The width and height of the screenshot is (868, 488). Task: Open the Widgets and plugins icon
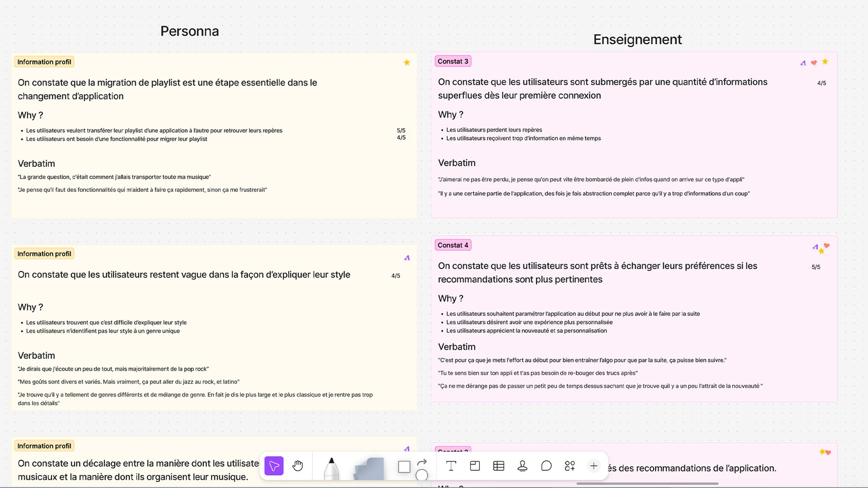coord(570,466)
